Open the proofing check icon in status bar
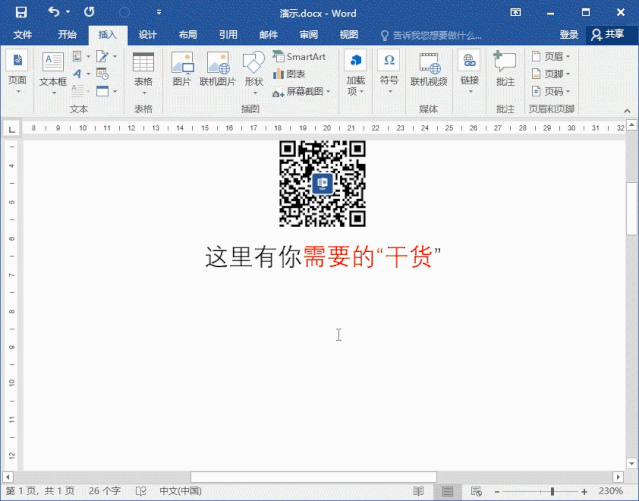The width and height of the screenshot is (639, 501). pyautogui.click(x=141, y=491)
